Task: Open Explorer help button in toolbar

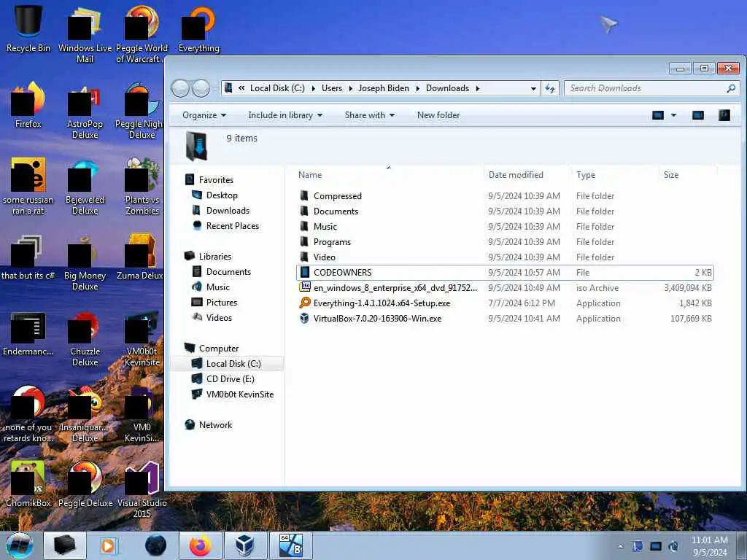Action: click(724, 115)
